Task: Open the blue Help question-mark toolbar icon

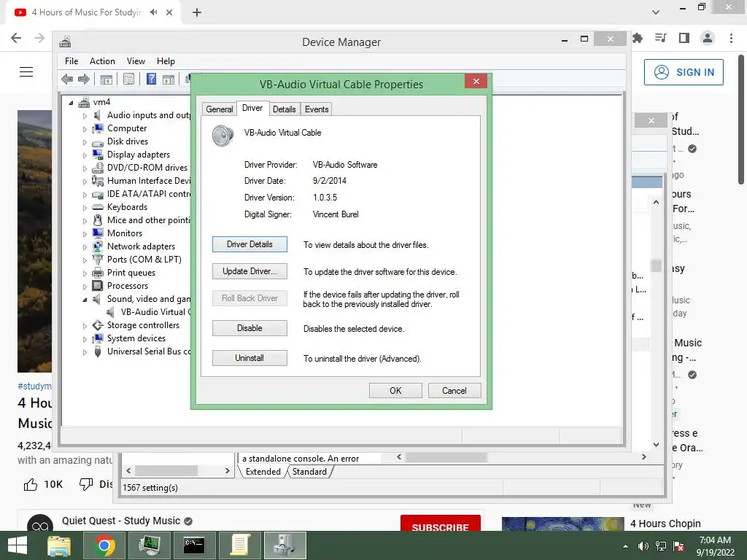Action: tap(151, 79)
